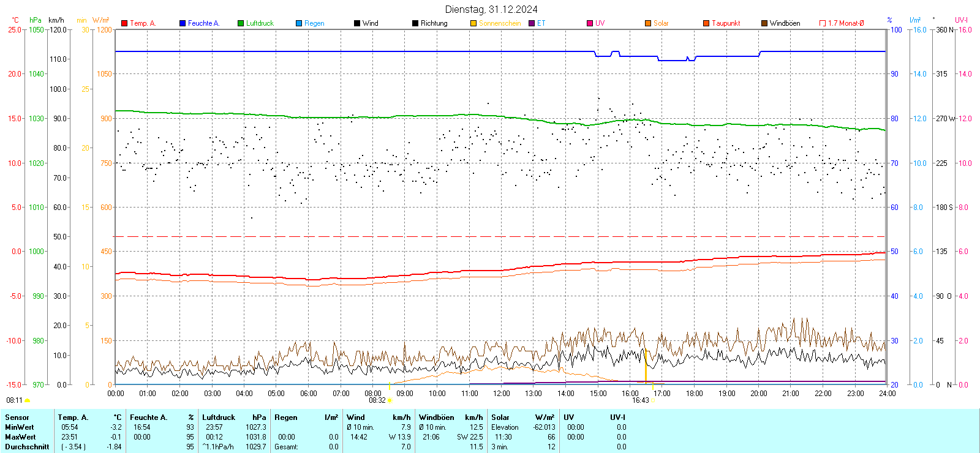Click the green Luftdruck legend square
The height and width of the screenshot is (453, 980).
[x=241, y=23]
